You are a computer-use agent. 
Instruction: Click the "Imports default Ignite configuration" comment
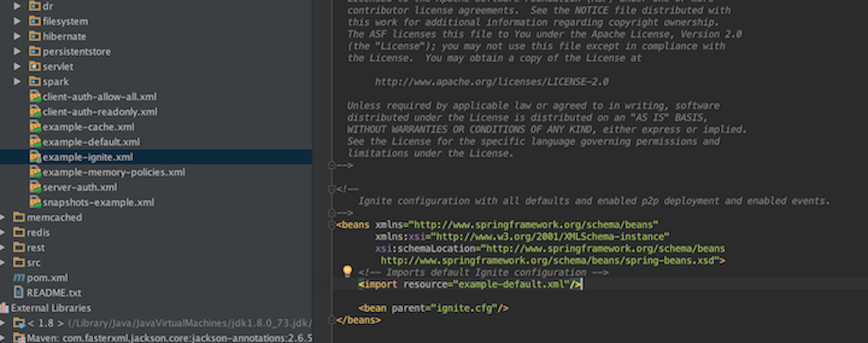tap(483, 272)
